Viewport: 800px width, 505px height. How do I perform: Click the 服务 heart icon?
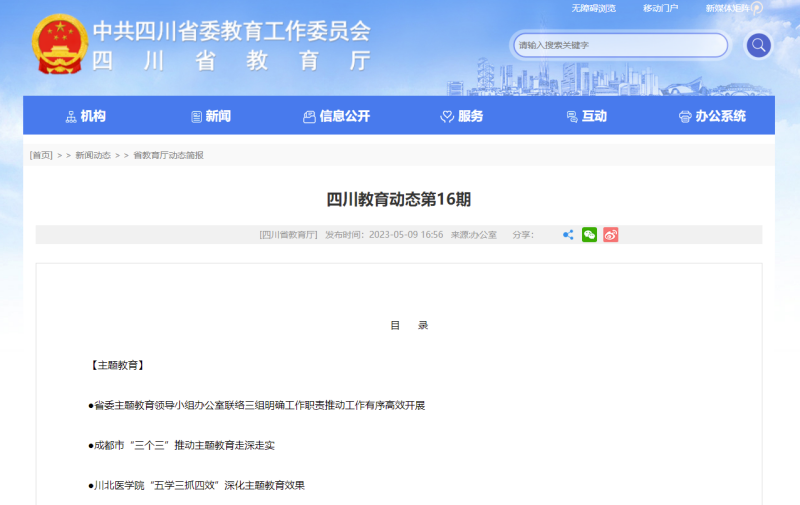[x=447, y=117]
